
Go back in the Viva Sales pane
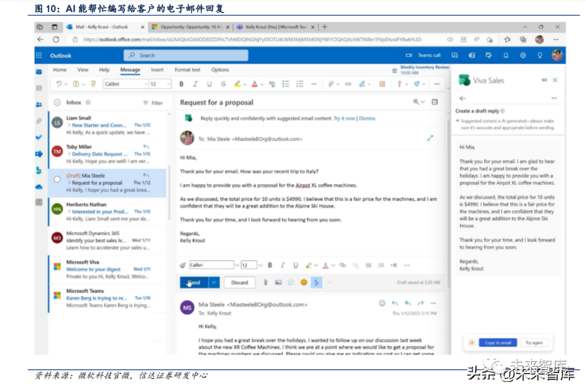pos(463,98)
